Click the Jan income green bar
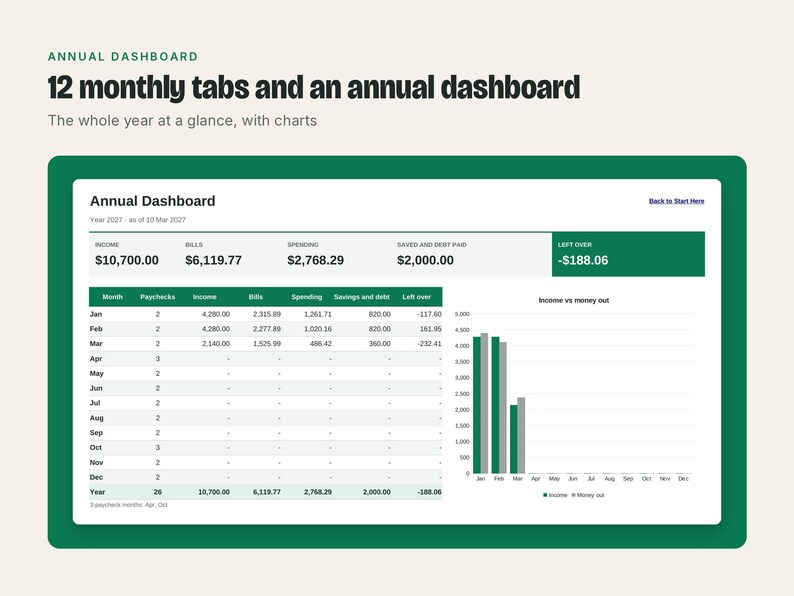 click(x=477, y=405)
